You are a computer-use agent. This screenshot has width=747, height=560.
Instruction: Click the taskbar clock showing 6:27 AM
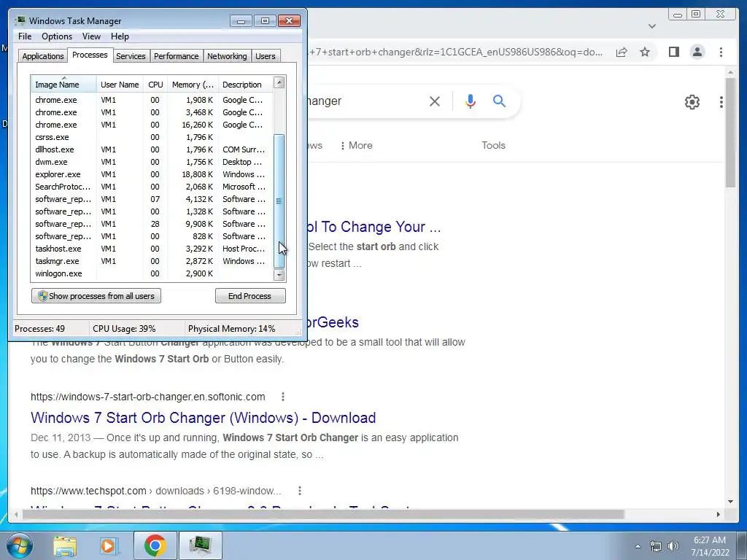(x=710, y=546)
